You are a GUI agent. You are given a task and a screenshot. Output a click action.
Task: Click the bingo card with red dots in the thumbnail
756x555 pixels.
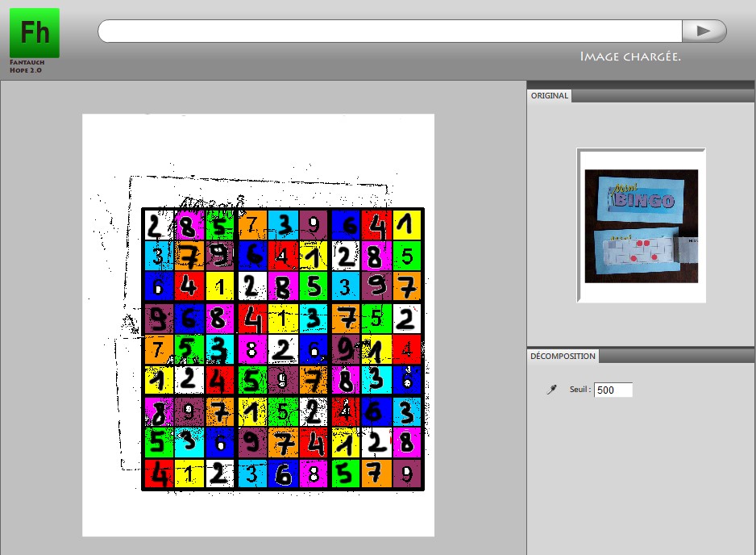click(x=638, y=253)
